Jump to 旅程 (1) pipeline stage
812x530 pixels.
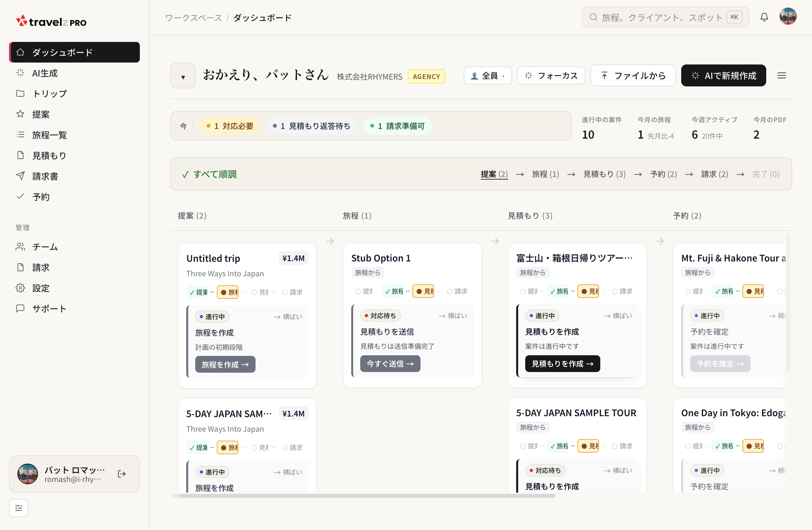[x=546, y=174]
